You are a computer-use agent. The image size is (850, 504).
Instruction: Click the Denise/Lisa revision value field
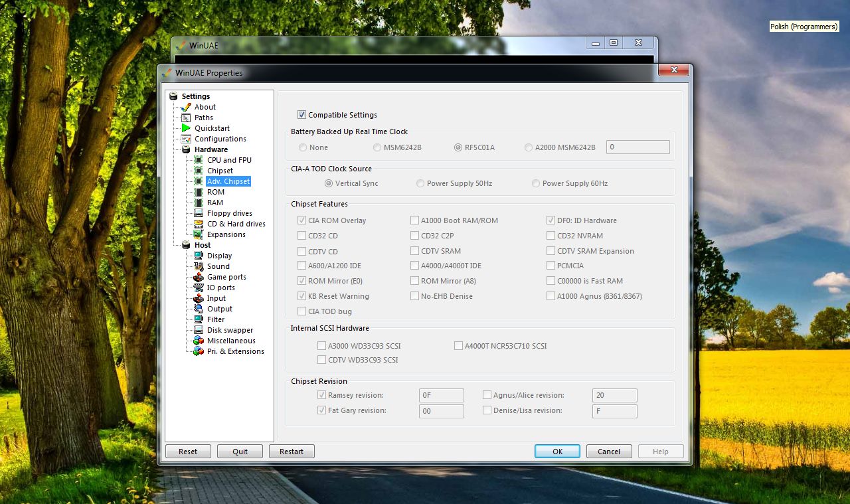(x=615, y=411)
